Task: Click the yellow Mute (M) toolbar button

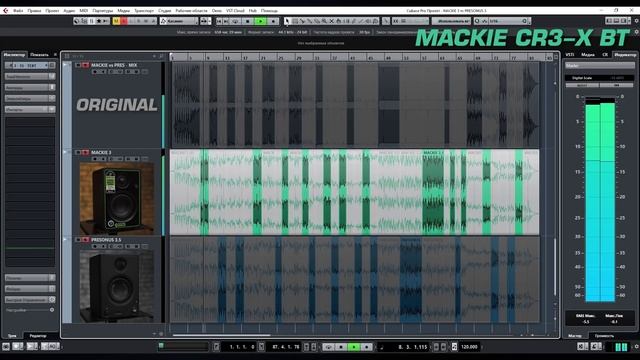Action: click(x=116, y=21)
